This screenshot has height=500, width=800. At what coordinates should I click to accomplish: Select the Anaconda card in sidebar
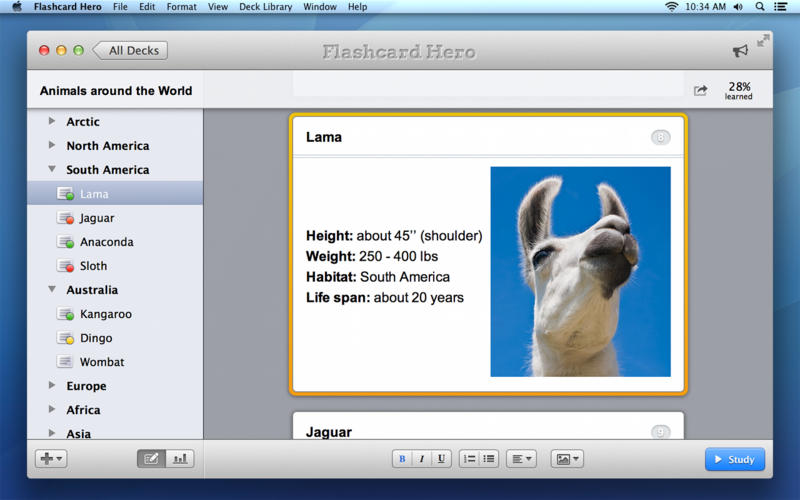point(115,242)
